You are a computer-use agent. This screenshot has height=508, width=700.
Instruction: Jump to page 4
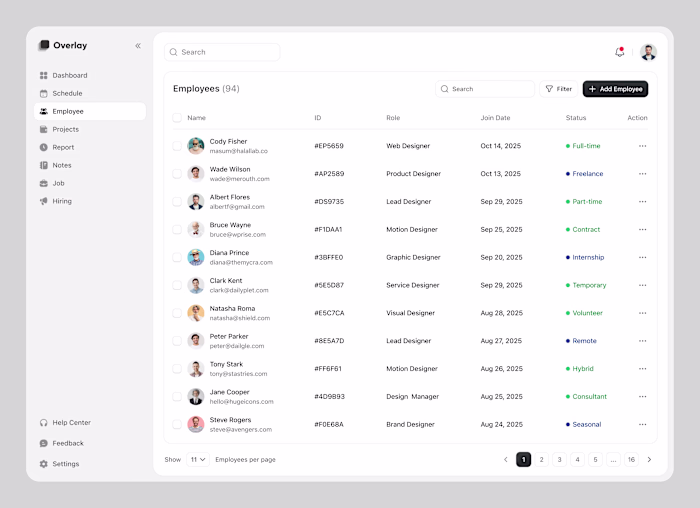(577, 459)
